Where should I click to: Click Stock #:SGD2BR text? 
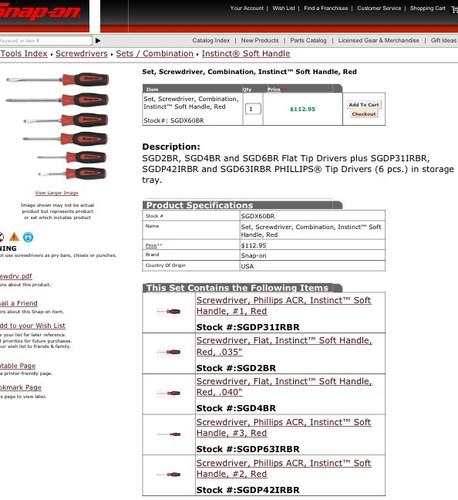[x=236, y=368]
